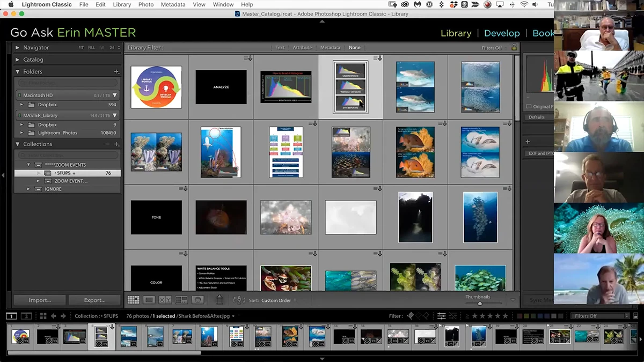The width and height of the screenshot is (644, 362).
Task: Expand the Catalog panel
Action: 18,60
